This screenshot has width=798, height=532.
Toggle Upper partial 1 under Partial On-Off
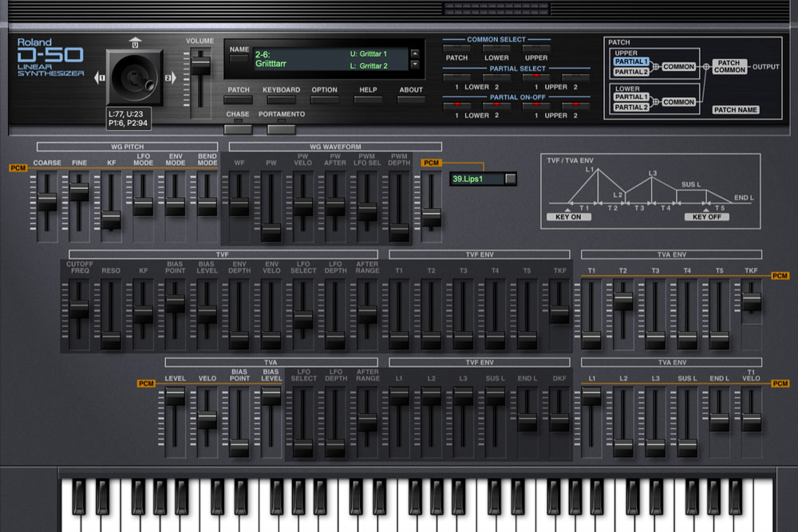(536, 105)
